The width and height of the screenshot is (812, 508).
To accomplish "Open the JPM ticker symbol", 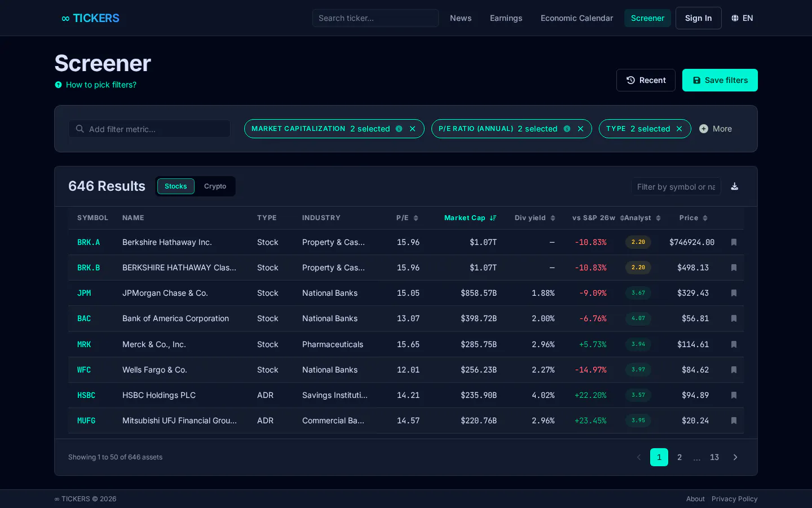I will click(x=84, y=293).
